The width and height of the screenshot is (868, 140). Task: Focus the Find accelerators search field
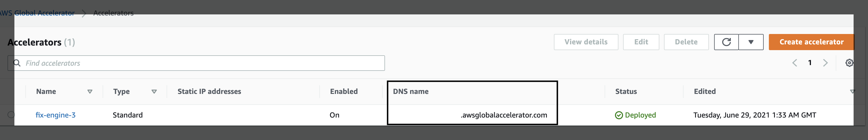[x=196, y=63]
